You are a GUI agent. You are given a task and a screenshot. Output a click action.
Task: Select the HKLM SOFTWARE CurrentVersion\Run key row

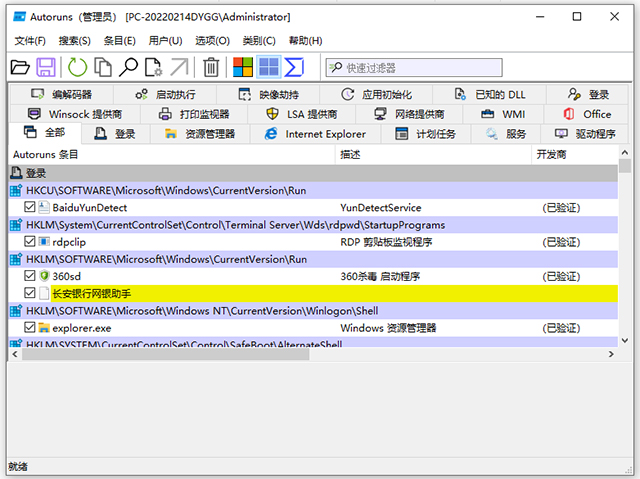313,259
